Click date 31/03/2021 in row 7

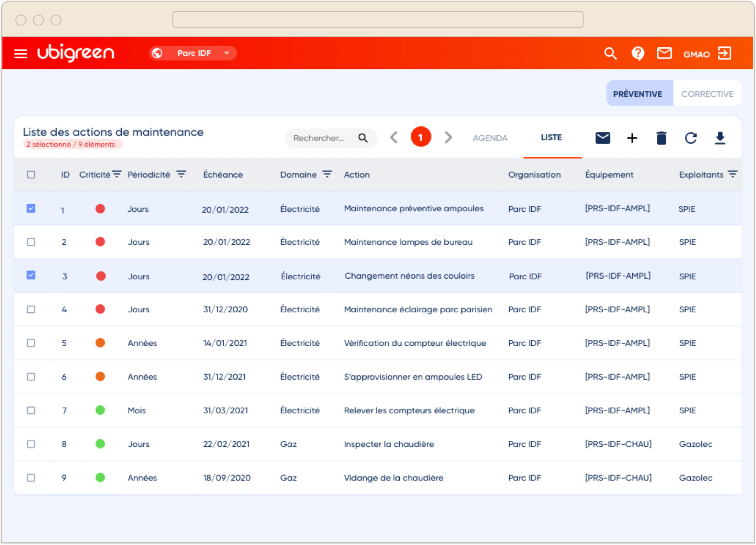tap(225, 410)
